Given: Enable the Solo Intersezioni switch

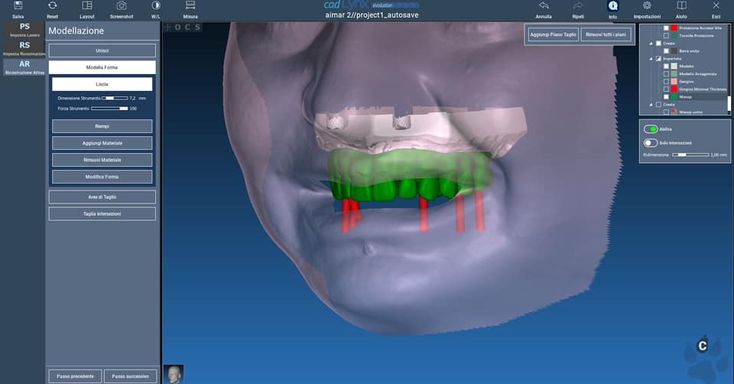Looking at the screenshot, I should (x=651, y=142).
